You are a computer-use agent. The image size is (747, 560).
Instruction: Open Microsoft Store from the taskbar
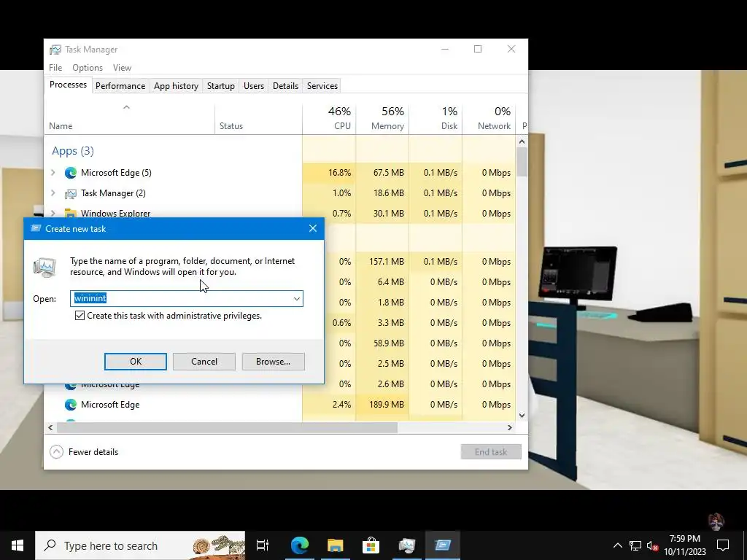click(x=371, y=545)
